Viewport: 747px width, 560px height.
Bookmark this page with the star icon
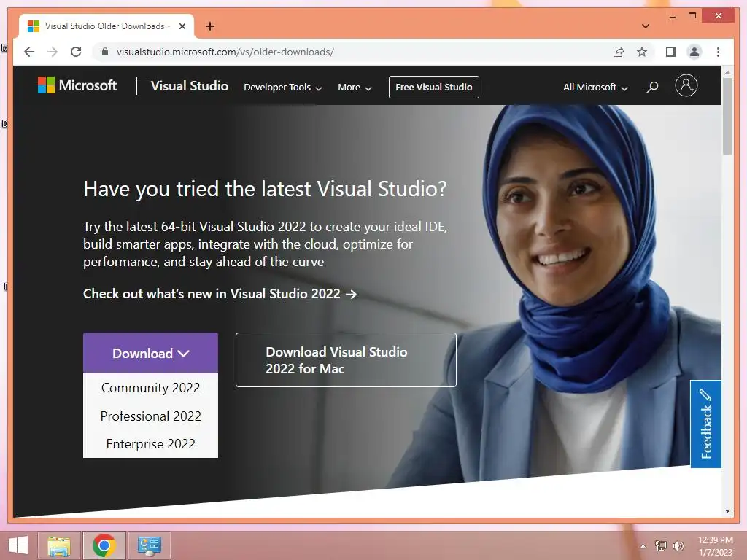(x=642, y=52)
